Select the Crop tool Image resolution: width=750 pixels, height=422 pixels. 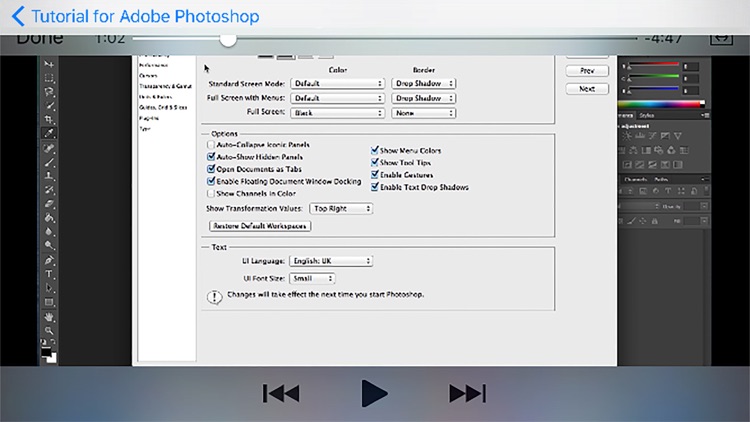pyautogui.click(x=49, y=120)
